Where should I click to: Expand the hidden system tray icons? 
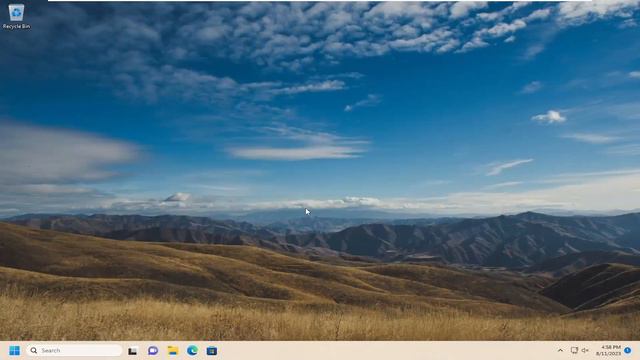560,351
